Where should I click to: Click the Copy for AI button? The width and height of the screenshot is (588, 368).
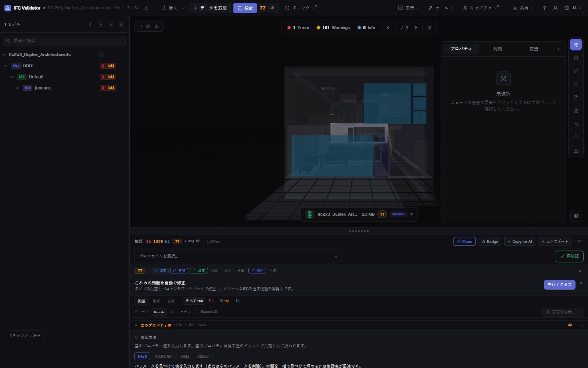pos(520,241)
